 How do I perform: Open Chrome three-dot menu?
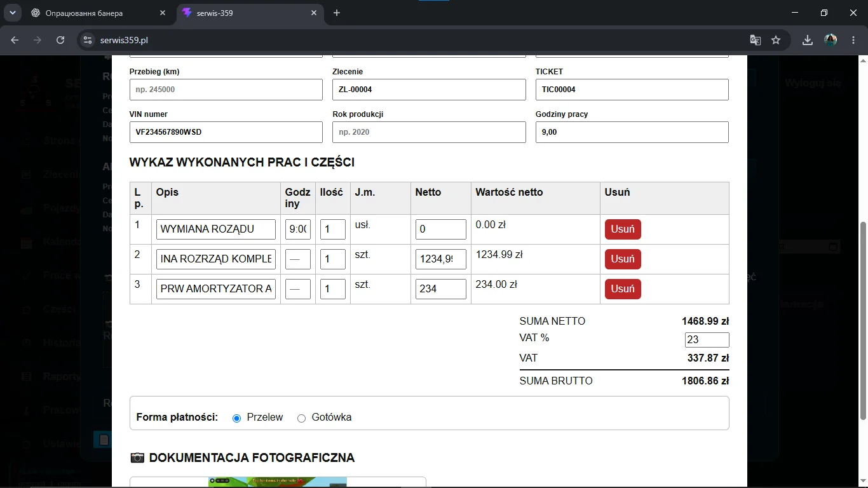click(853, 40)
